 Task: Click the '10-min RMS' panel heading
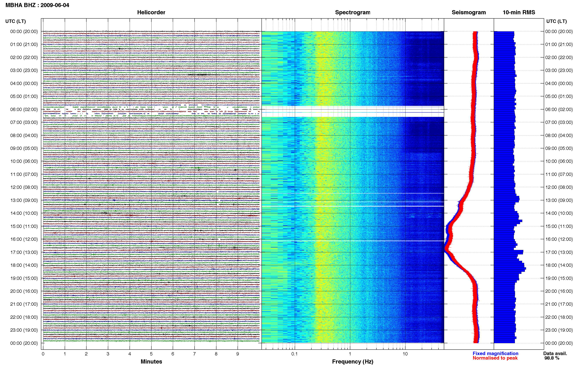click(519, 12)
